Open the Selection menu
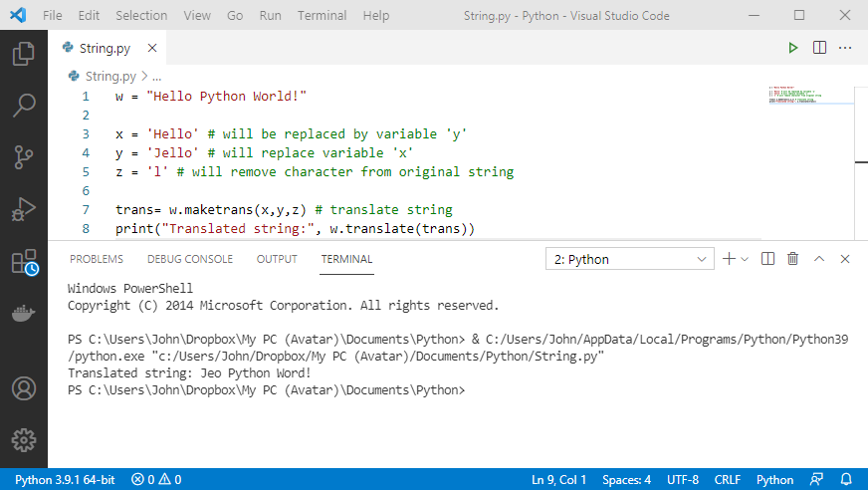Screen dimensions: 868x490 click(141, 16)
